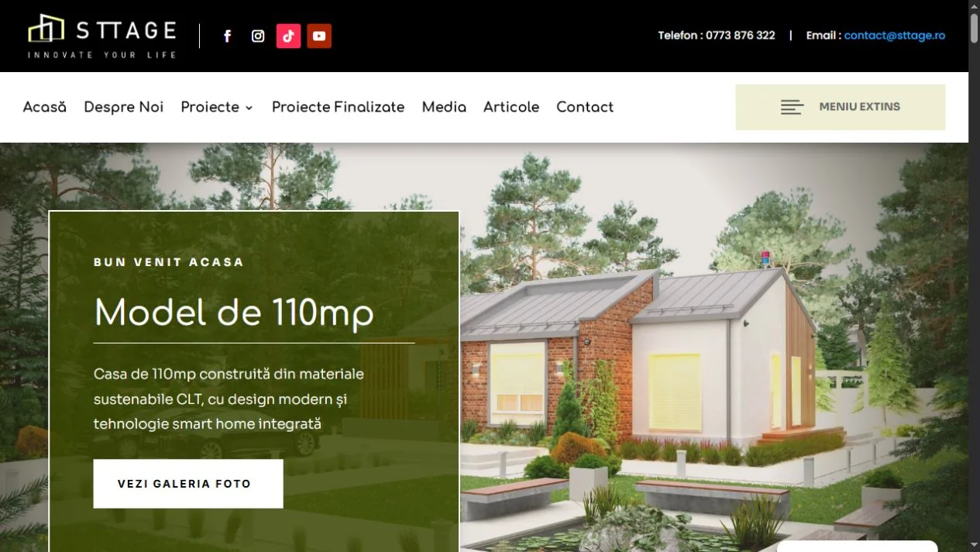Expand the Proiecte submenu chevron

(x=249, y=108)
